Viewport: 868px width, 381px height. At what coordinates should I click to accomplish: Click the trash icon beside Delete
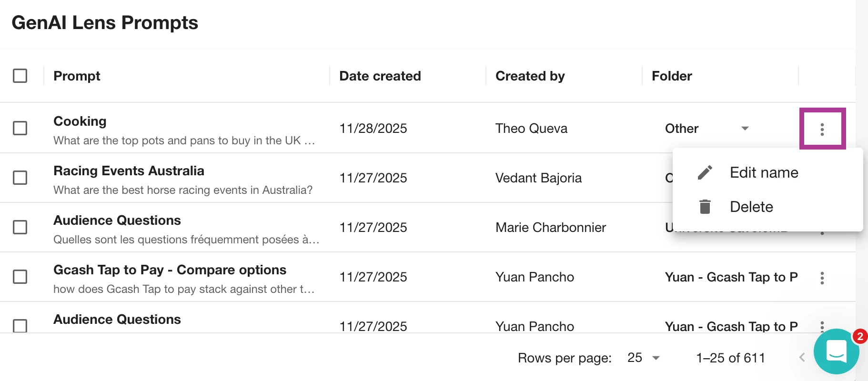(705, 207)
